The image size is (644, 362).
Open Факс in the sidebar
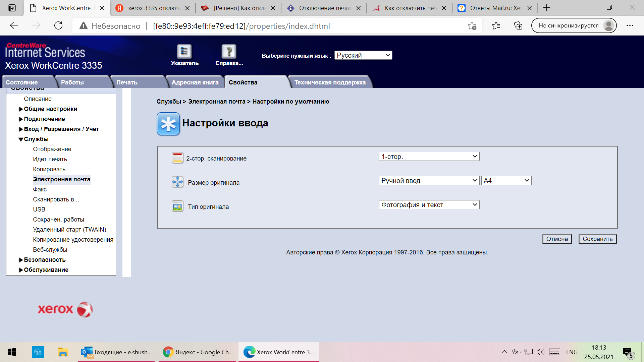(x=40, y=189)
